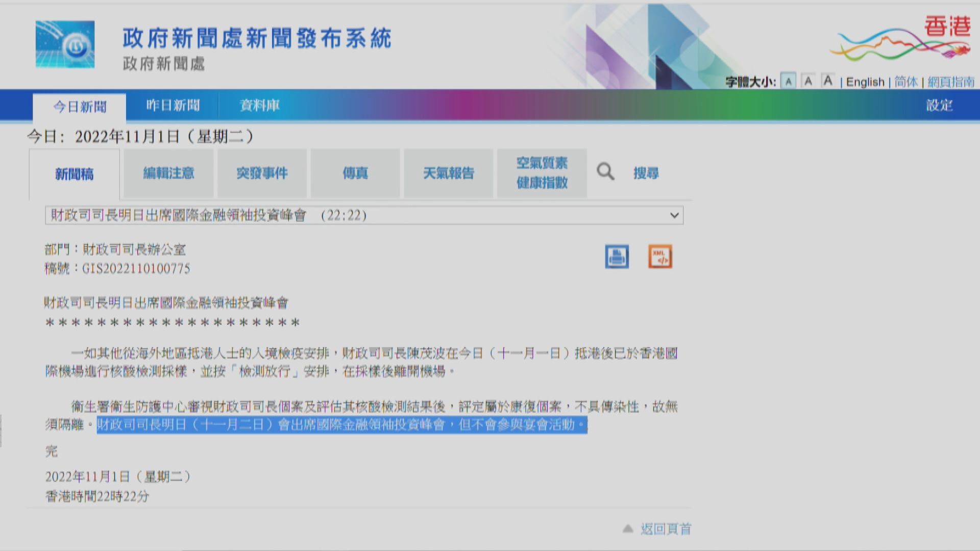Screen dimensions: 980x551
Task: Click the orange XML export icon
Action: [660, 257]
